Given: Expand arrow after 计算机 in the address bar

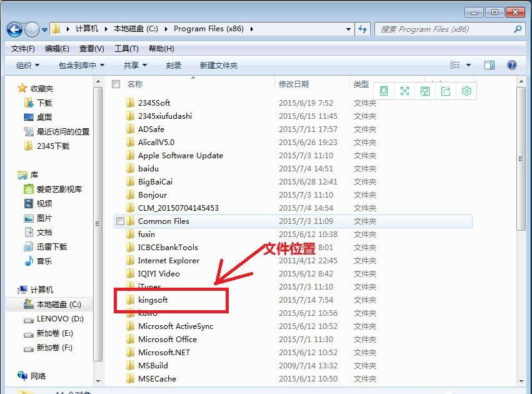Looking at the screenshot, I should click(106, 29).
